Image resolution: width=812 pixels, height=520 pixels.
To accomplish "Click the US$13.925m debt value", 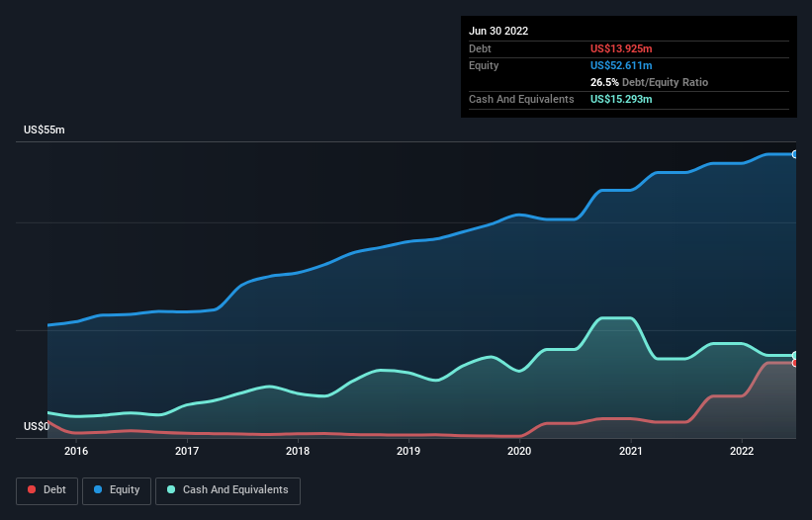I will (x=621, y=48).
